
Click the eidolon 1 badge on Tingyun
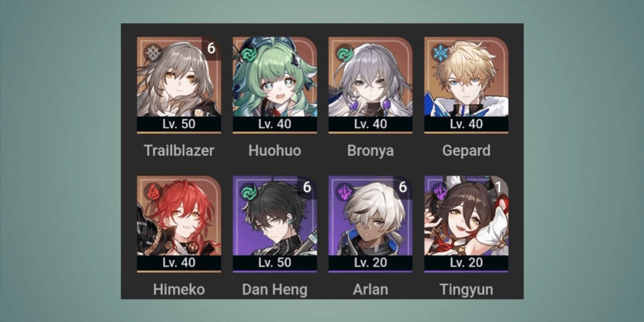[x=498, y=187]
